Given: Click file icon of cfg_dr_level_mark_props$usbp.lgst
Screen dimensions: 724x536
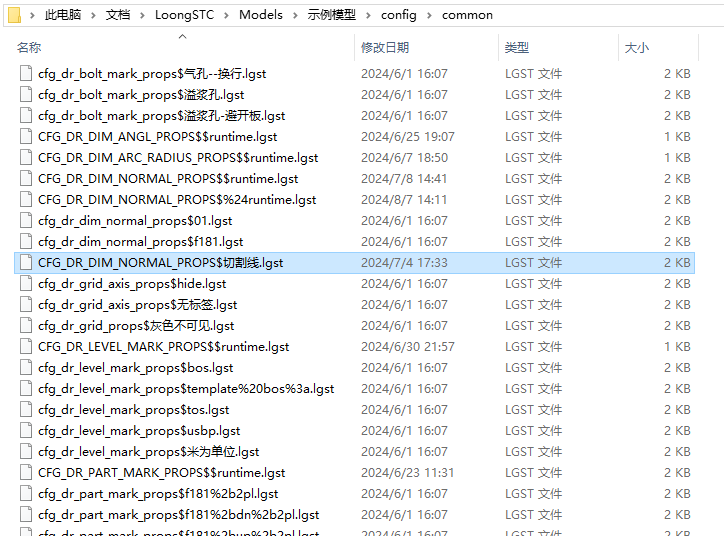Looking at the screenshot, I should pos(26,431).
